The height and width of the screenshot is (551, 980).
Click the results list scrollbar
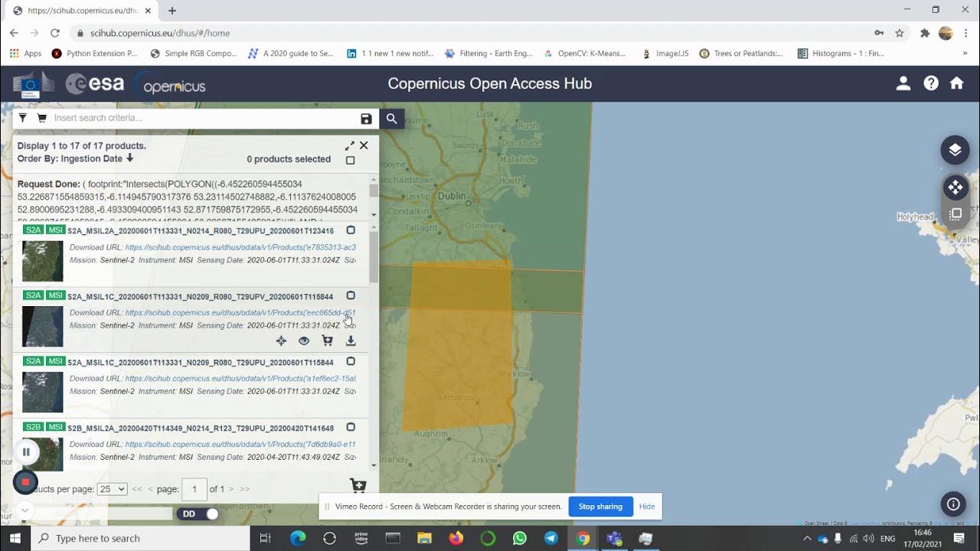click(374, 256)
